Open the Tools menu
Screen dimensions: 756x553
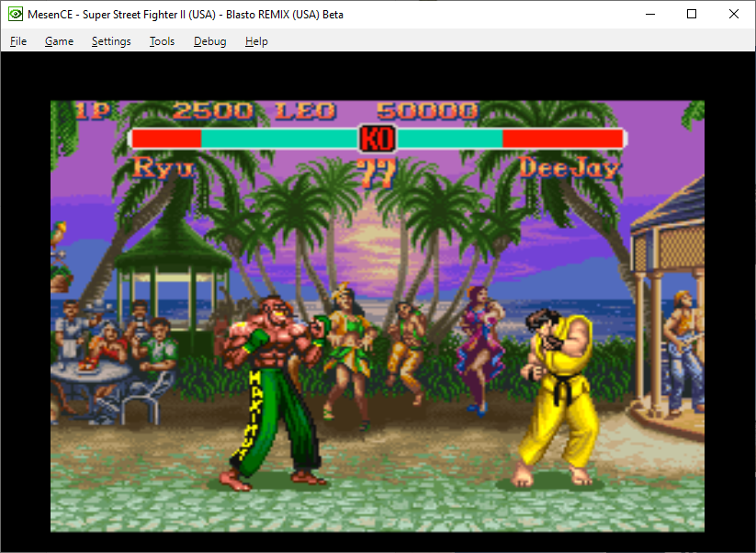tap(162, 41)
